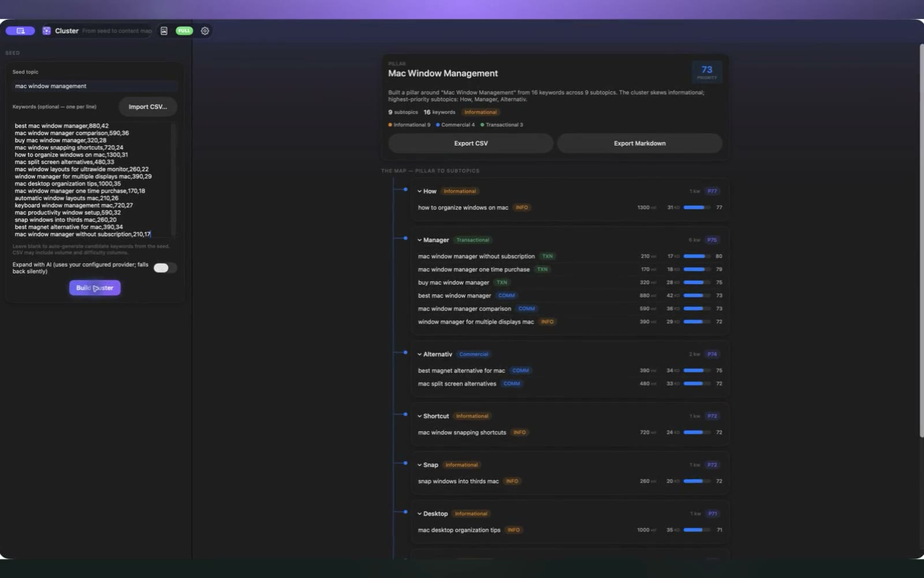Collapse the How subtopic chevron

(x=419, y=191)
